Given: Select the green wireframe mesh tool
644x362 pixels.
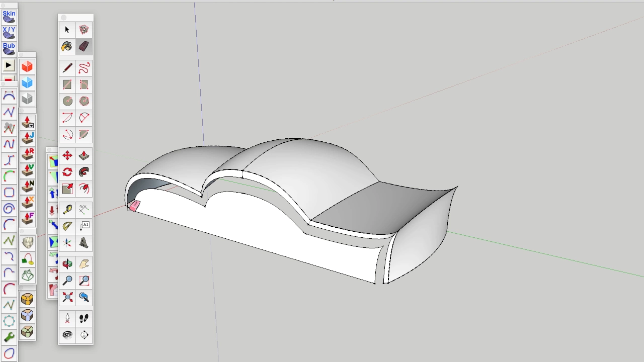Looking at the screenshot, I should [x=28, y=276].
